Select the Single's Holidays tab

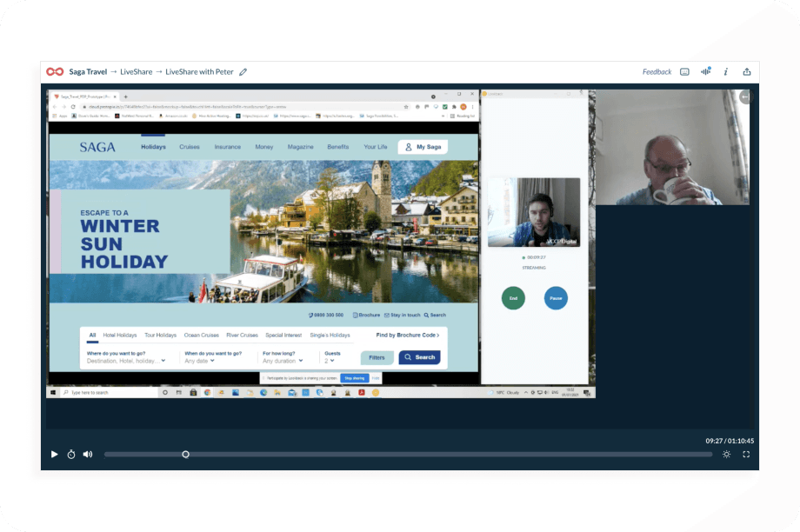[x=330, y=336]
